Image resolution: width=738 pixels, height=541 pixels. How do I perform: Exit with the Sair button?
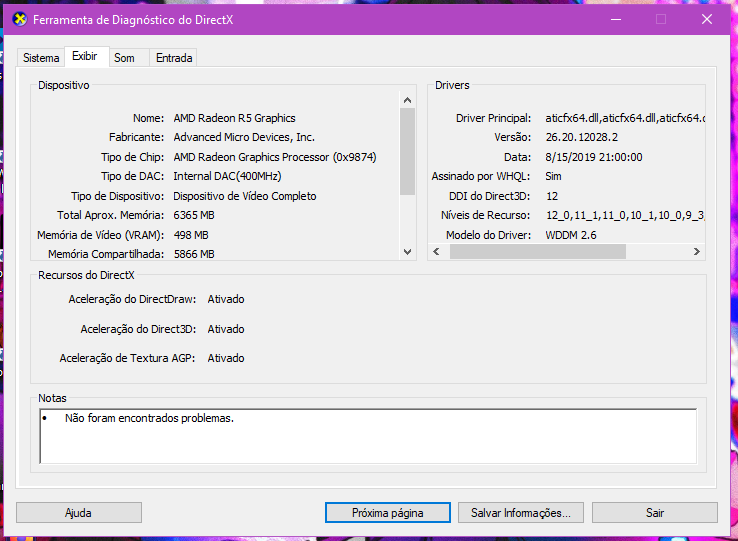[x=655, y=512]
